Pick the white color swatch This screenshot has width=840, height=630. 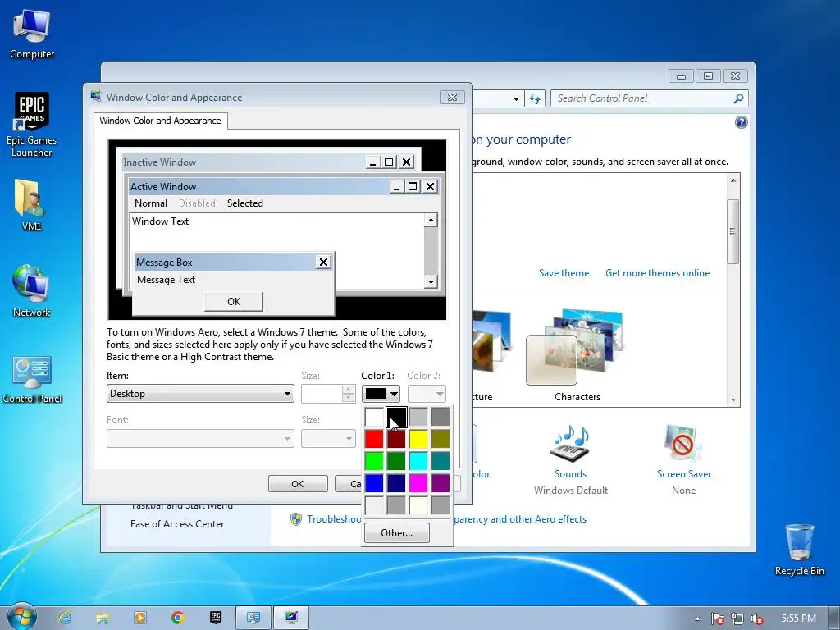click(x=374, y=416)
